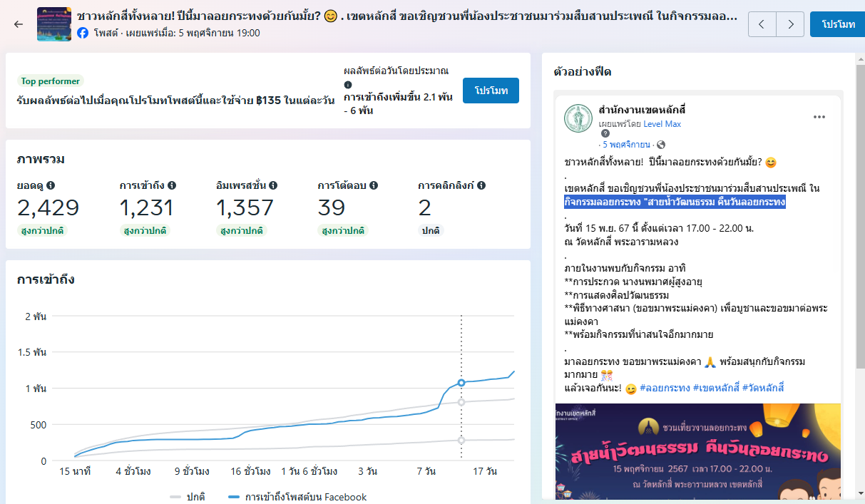
Task: Toggle การเข้าถึงโพสต์บน Facebook legend item
Action: [x=297, y=497]
